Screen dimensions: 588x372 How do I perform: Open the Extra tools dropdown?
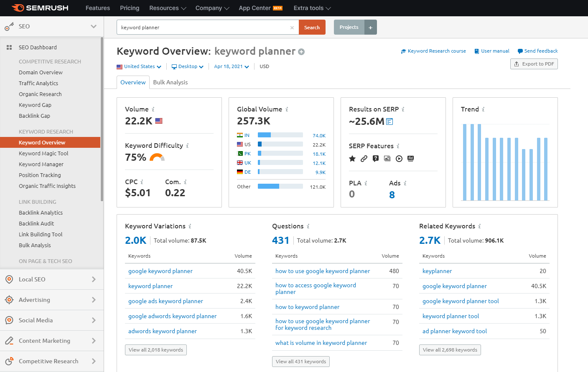coord(312,8)
